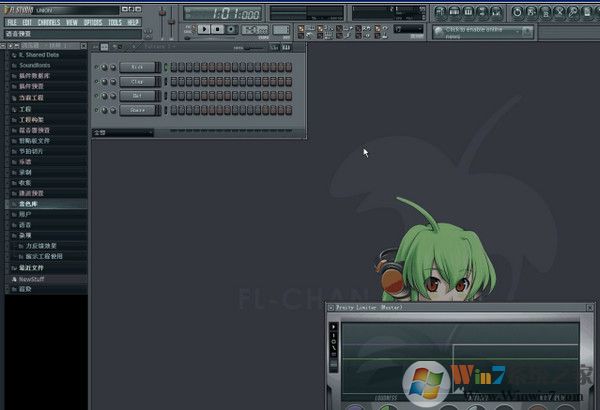This screenshot has height=410, width=600.
Task: Open the CHANNELS menu
Action: [x=49, y=22]
